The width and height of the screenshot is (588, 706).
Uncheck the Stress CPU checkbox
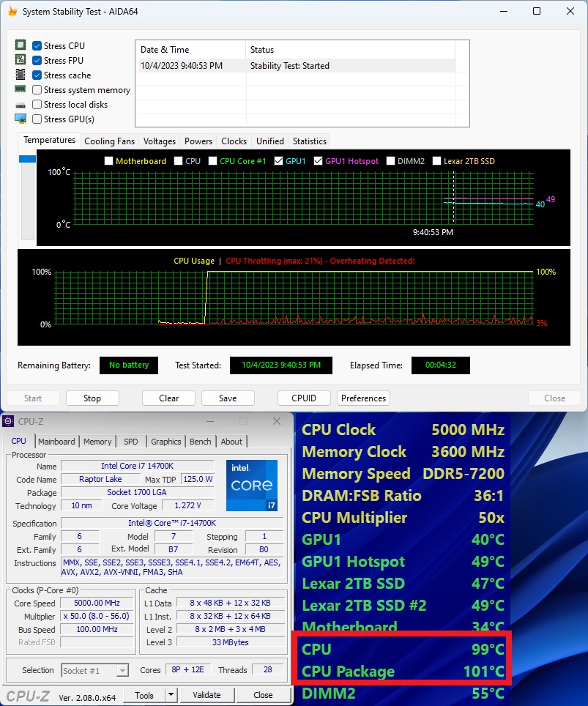pyautogui.click(x=37, y=46)
